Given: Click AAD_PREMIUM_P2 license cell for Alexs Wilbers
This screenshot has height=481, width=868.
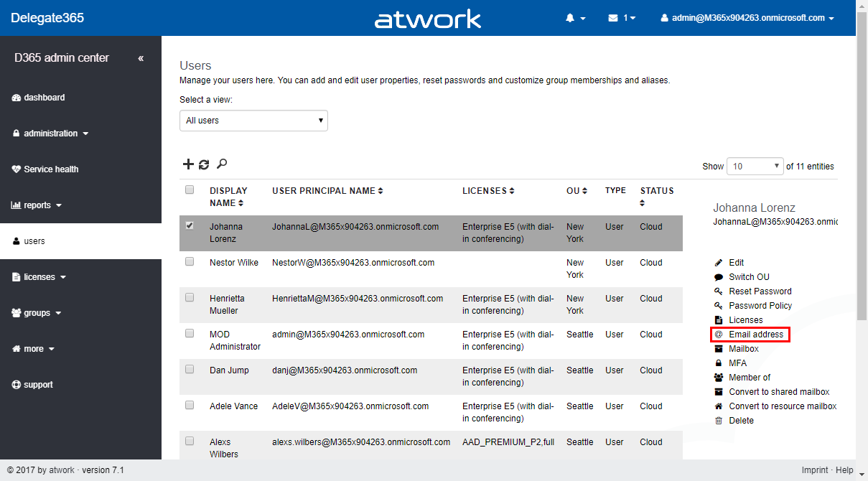Looking at the screenshot, I should point(508,442).
